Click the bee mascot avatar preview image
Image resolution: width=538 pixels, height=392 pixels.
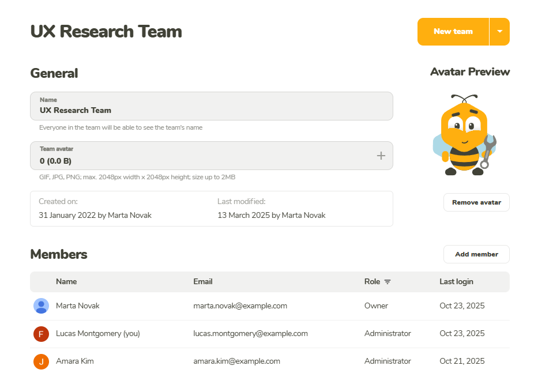464,135
